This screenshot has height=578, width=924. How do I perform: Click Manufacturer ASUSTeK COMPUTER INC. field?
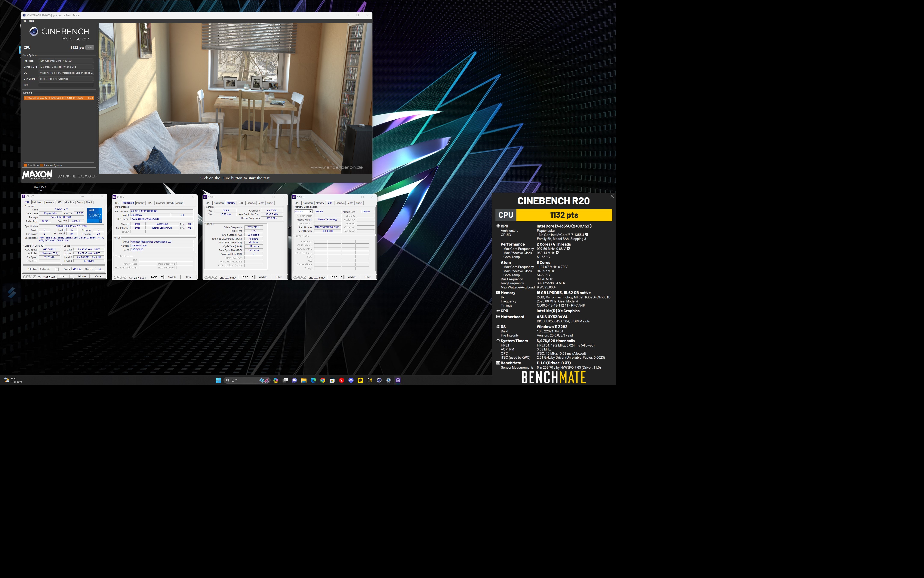(162, 211)
